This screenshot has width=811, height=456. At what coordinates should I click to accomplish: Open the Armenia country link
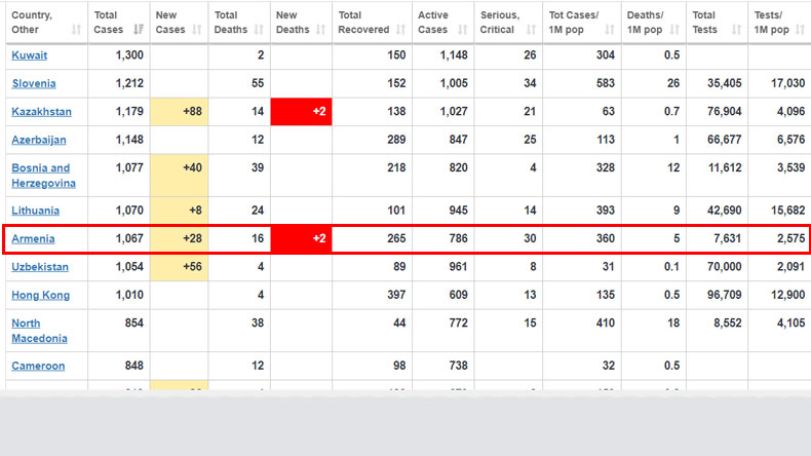(33, 239)
